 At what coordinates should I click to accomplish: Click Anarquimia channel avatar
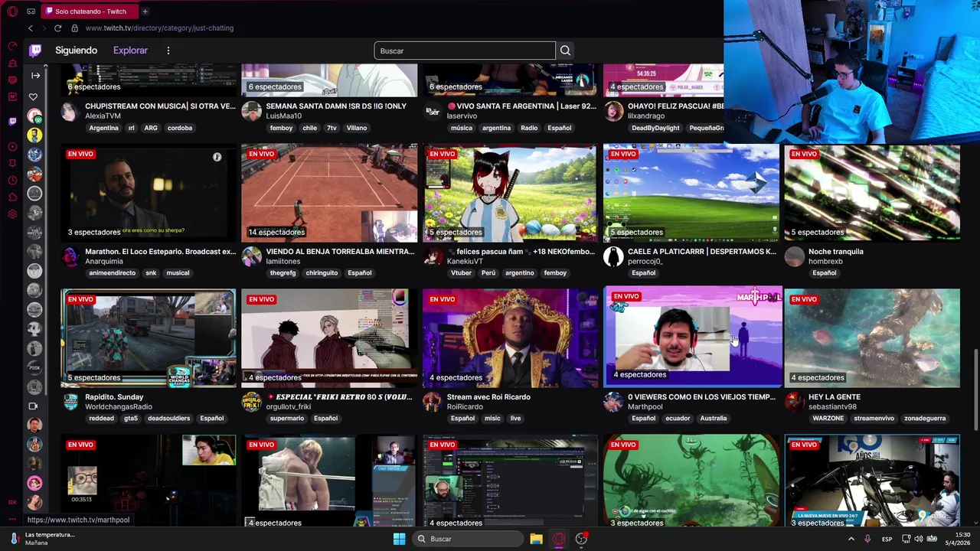pos(70,256)
